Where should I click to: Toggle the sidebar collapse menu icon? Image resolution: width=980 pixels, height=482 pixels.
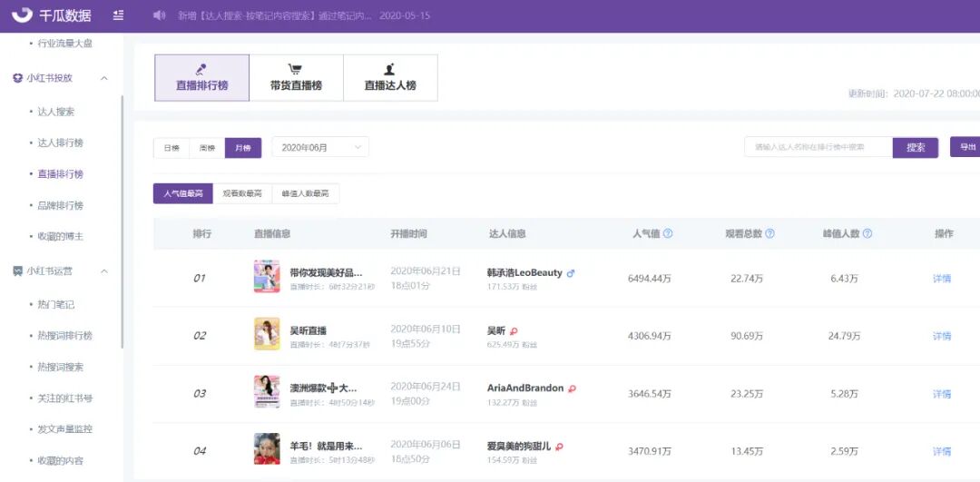click(x=118, y=15)
